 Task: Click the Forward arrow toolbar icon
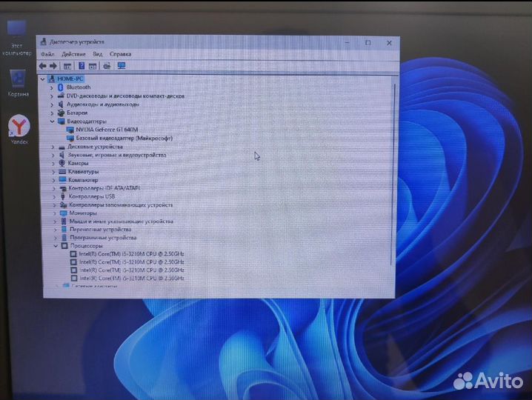coord(53,66)
